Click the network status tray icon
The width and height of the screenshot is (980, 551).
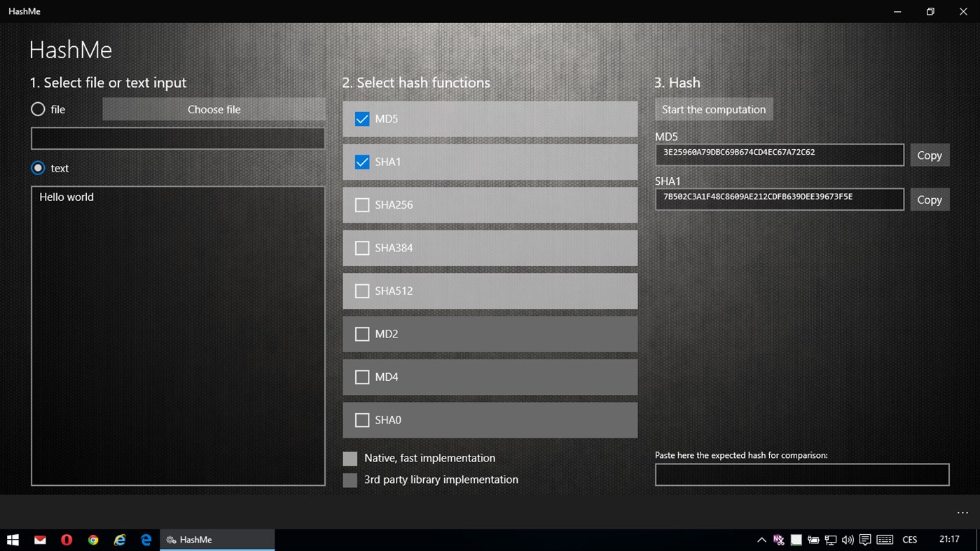pos(830,540)
